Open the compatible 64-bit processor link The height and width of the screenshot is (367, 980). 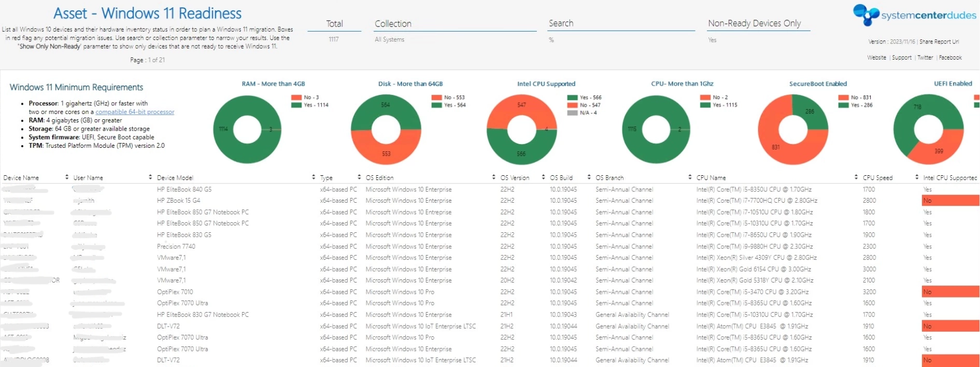[x=135, y=112]
